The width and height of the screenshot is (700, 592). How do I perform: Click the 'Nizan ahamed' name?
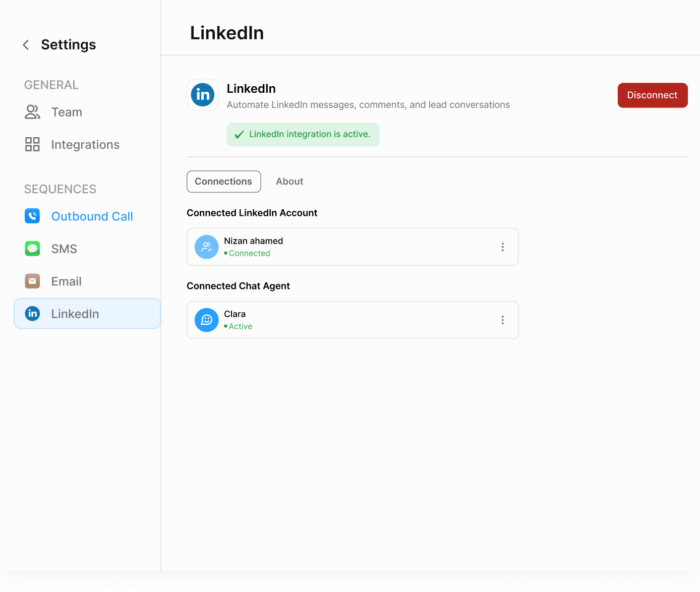[x=254, y=241]
